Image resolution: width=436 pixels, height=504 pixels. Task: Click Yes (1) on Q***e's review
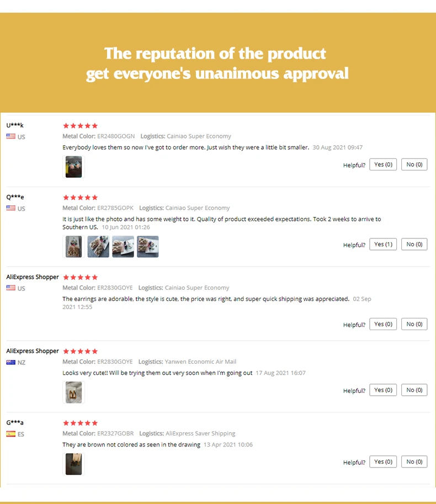[x=383, y=245]
